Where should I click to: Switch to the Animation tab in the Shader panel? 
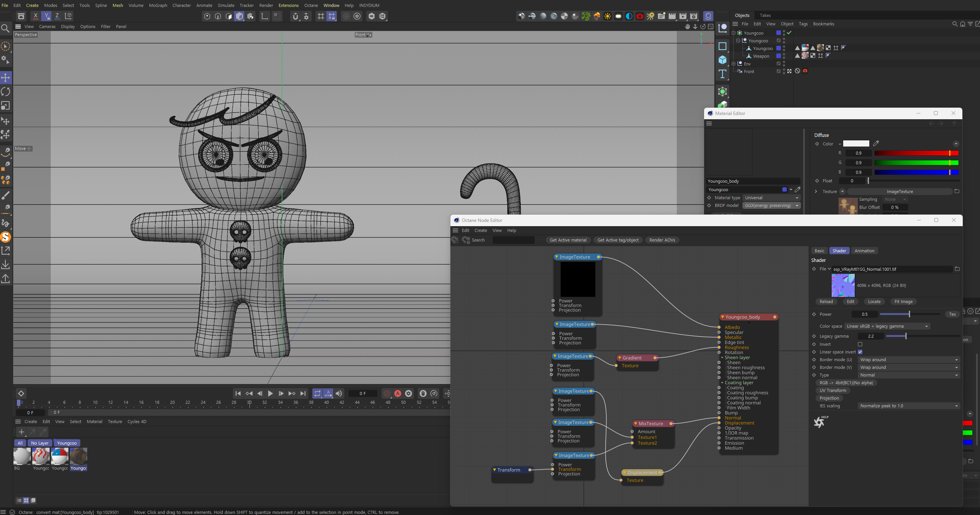(x=864, y=251)
